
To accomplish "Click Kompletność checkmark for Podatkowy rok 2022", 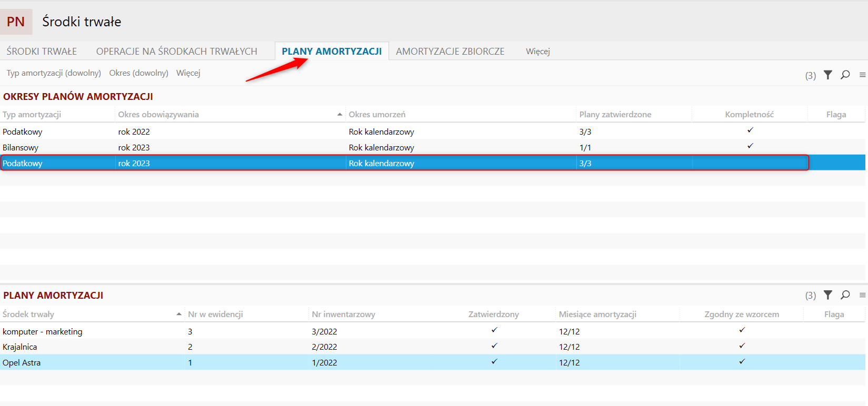I will click(750, 130).
